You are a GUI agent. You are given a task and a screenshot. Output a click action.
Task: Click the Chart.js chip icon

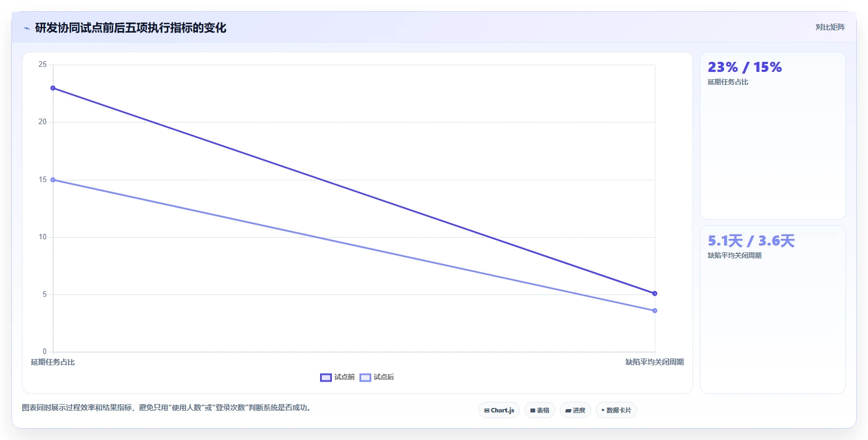[487, 411]
